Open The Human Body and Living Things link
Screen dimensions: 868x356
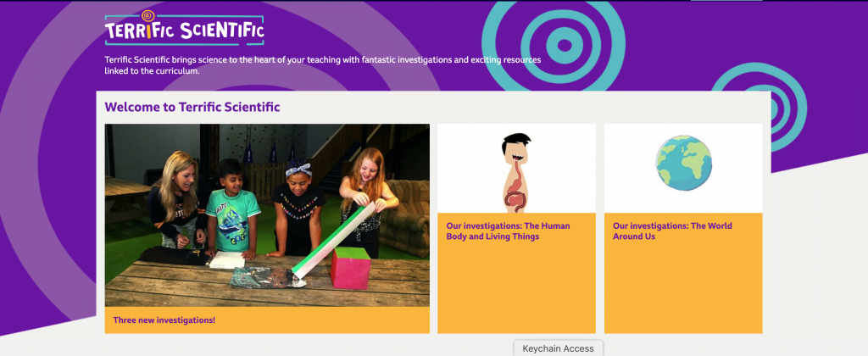click(508, 231)
